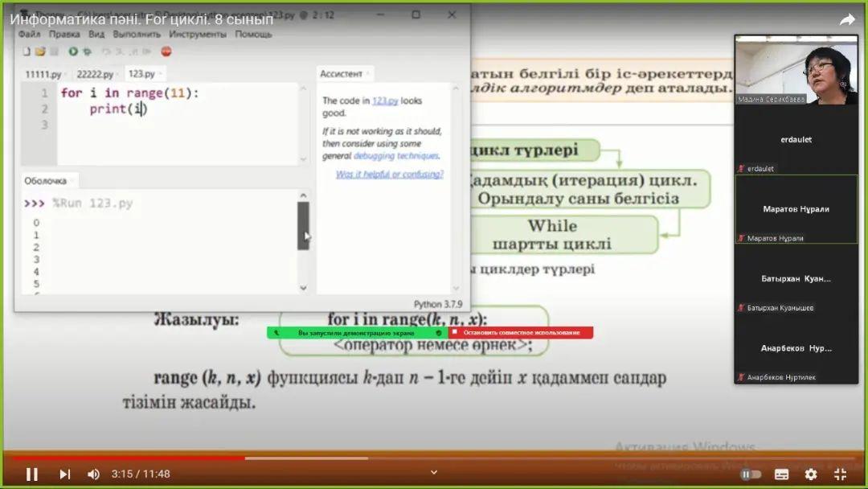Click editor scrollbar up arrow
The image size is (868, 489).
(x=303, y=88)
